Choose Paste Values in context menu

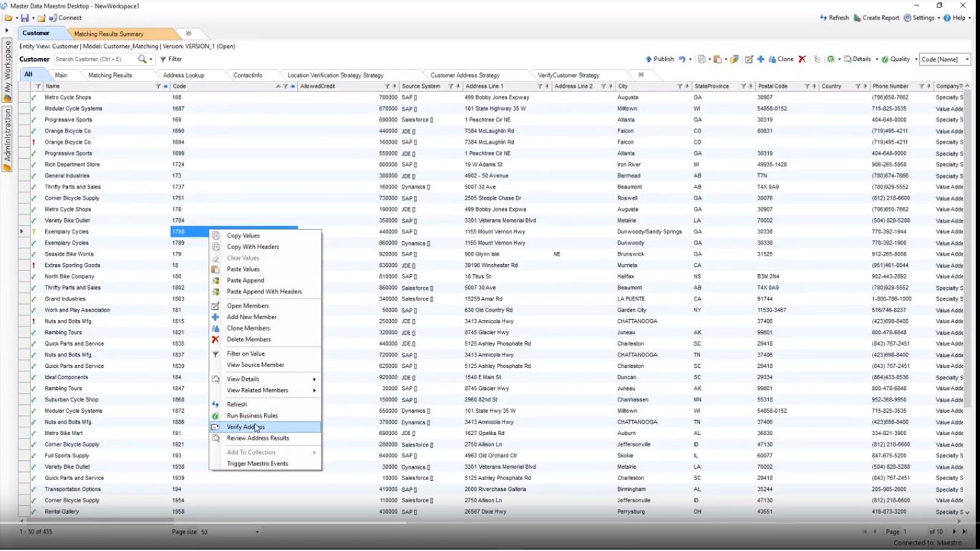coord(243,269)
